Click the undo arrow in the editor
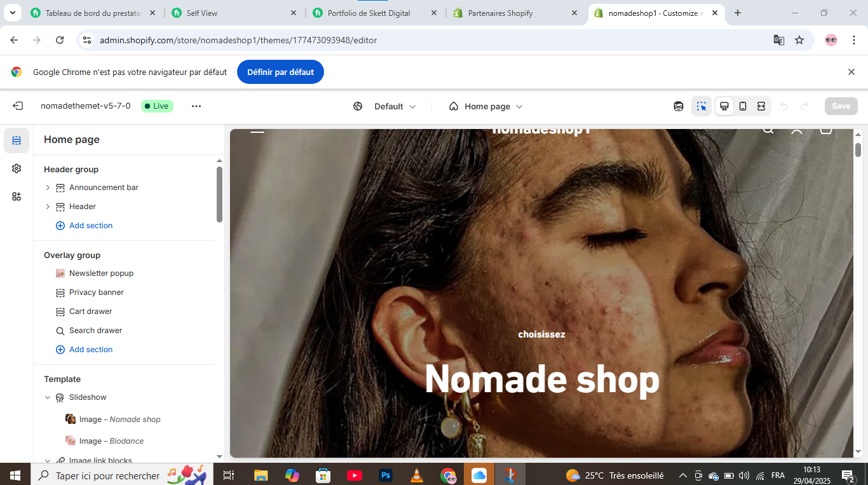This screenshot has width=868, height=485. point(784,106)
